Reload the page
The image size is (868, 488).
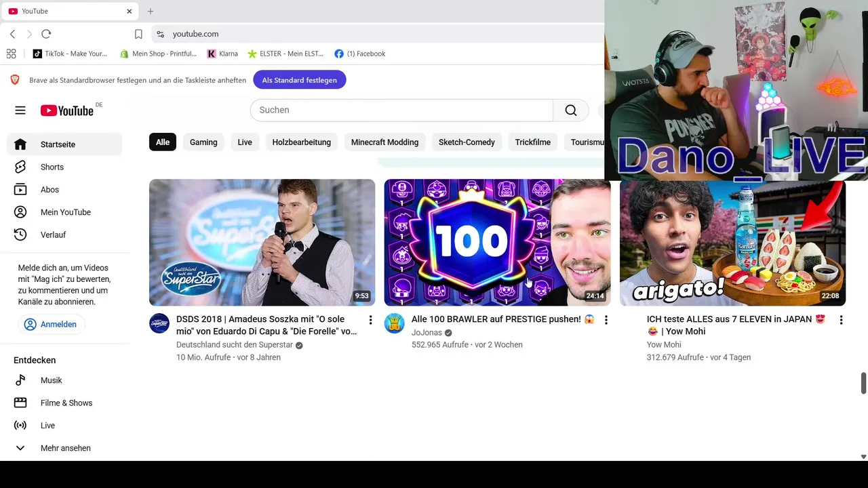click(x=46, y=34)
